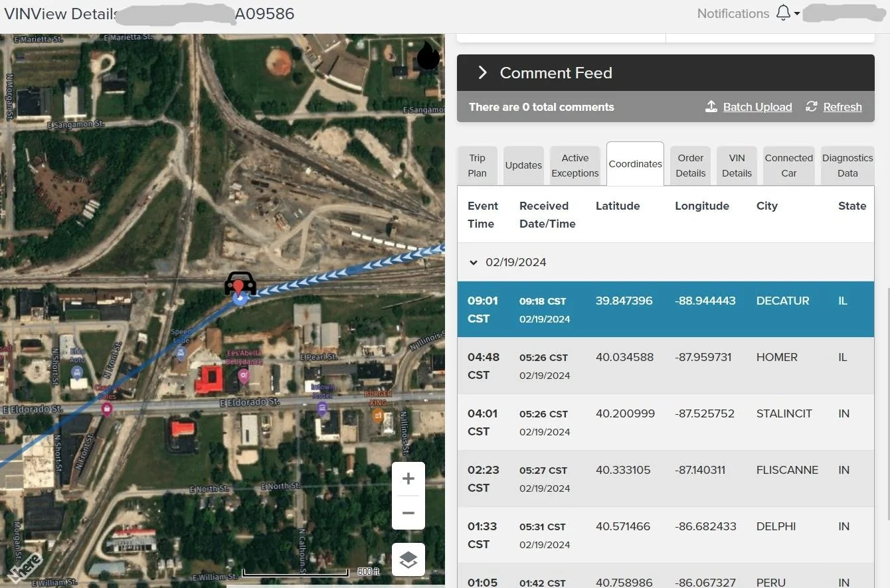This screenshot has width=890, height=588.
Task: Expand the Comment Feed panel chevron
Action: (483, 73)
